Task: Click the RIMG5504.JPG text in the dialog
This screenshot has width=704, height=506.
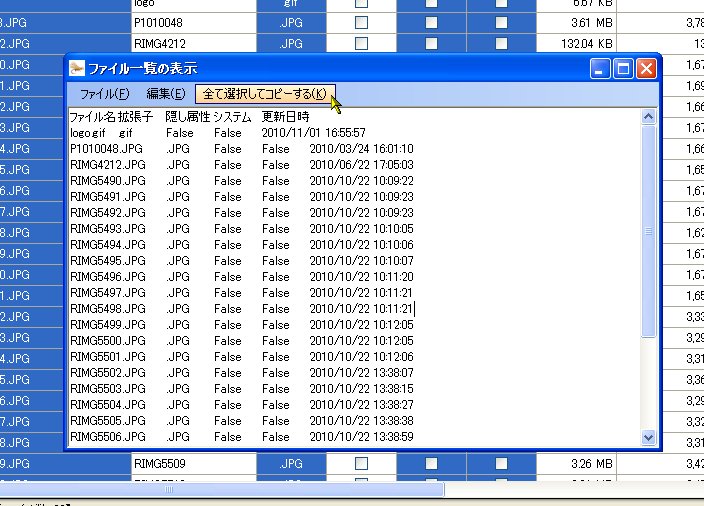Action: coord(108,405)
